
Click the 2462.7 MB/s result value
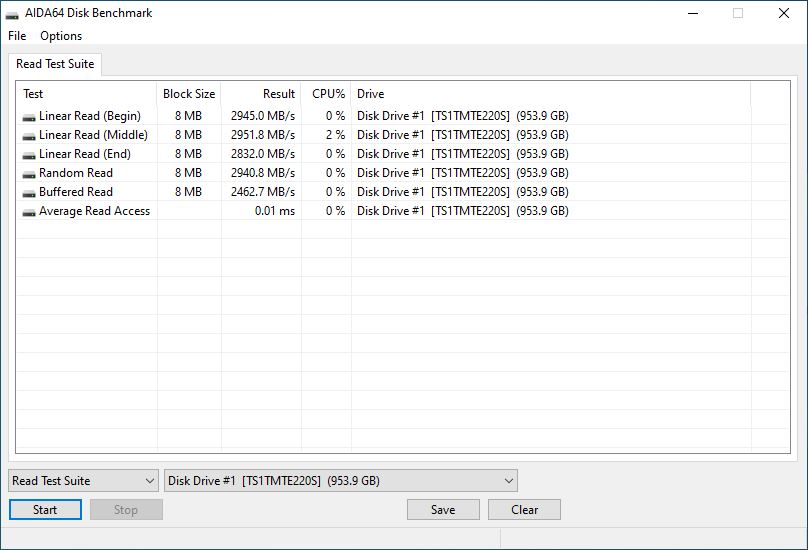263,192
